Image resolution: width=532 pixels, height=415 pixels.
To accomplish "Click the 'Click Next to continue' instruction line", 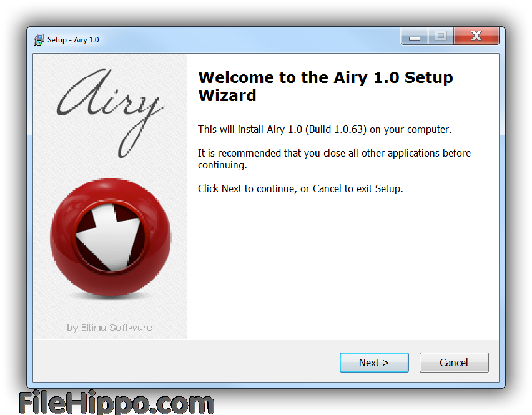I will 300,189.
